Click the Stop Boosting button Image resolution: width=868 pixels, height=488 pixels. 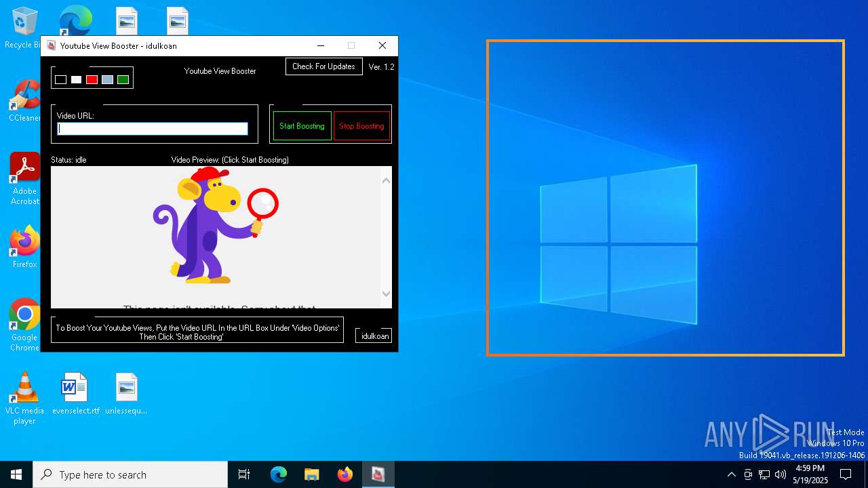[361, 126]
